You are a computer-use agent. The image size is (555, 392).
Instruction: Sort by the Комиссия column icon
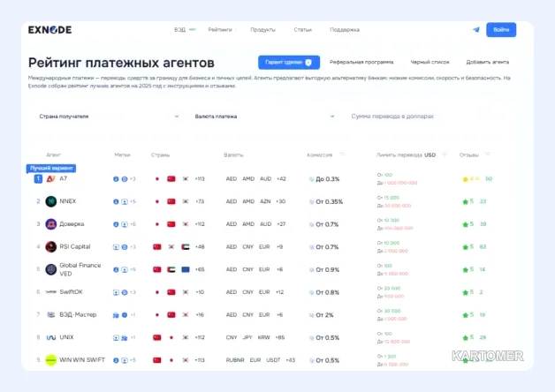pyautogui.click(x=341, y=155)
